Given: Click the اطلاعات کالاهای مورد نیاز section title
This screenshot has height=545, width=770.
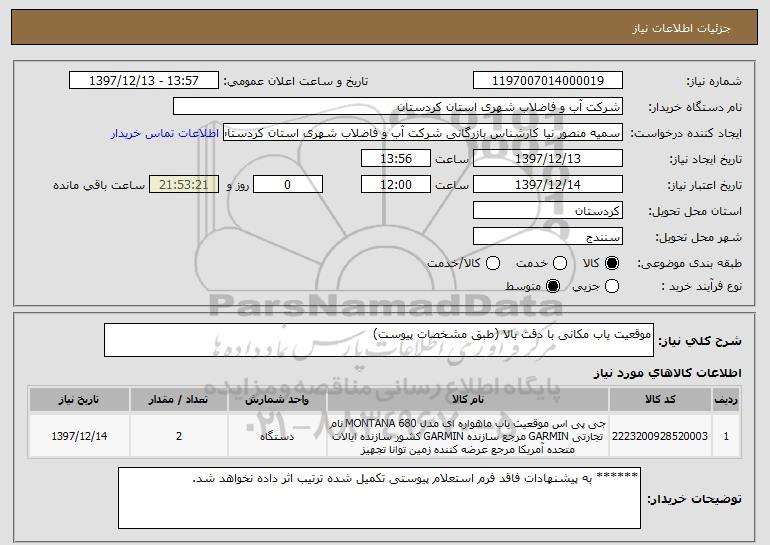Looking at the screenshot, I should (667, 373).
